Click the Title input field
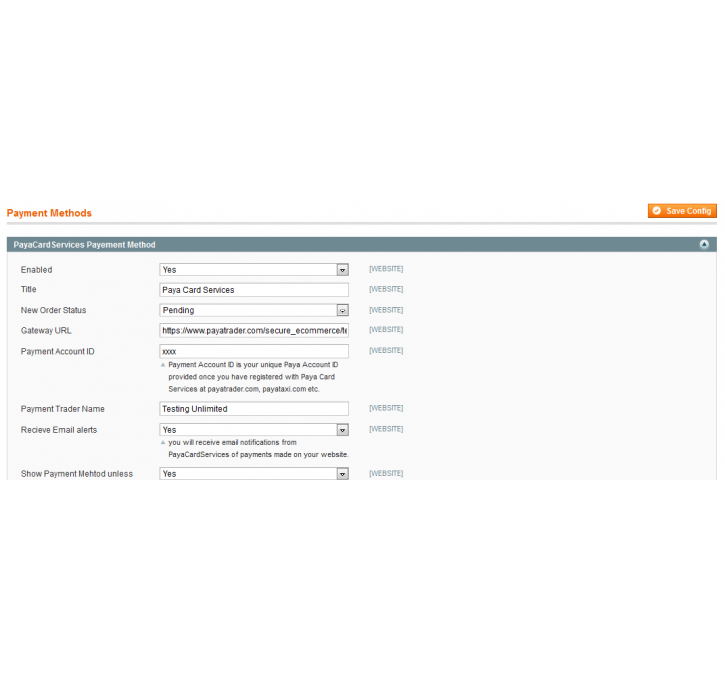 coord(254,290)
